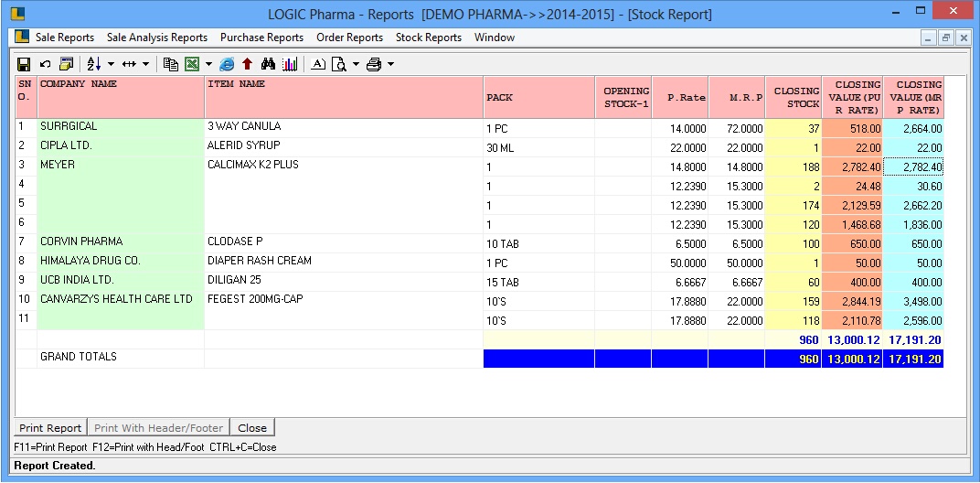Image resolution: width=980 pixels, height=483 pixels.
Task: Click the print preview magnifier icon
Action: (x=339, y=64)
